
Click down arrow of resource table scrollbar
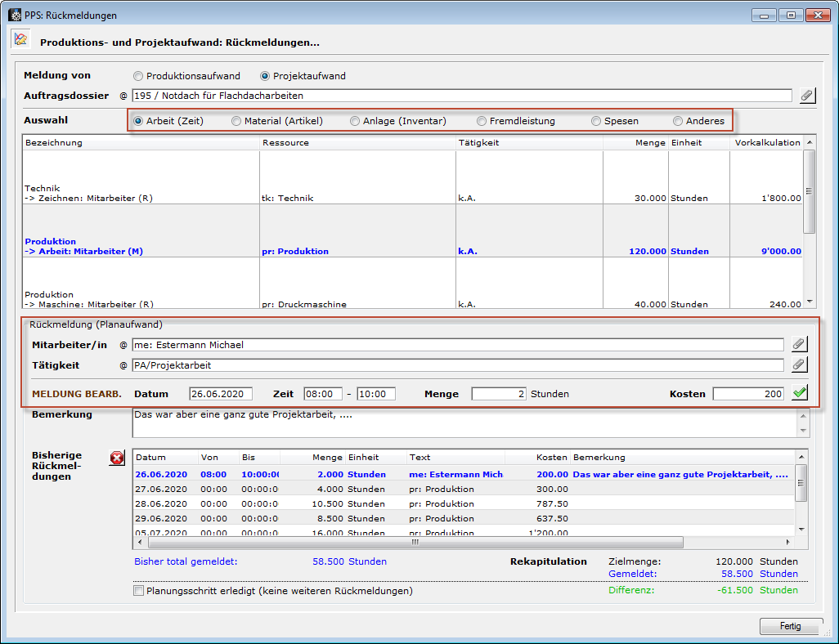point(810,302)
